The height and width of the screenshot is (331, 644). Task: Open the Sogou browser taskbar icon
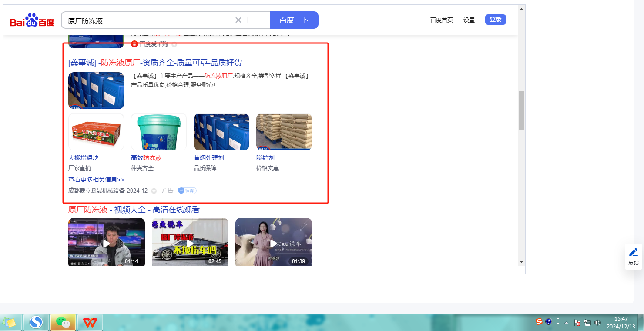coord(36,322)
